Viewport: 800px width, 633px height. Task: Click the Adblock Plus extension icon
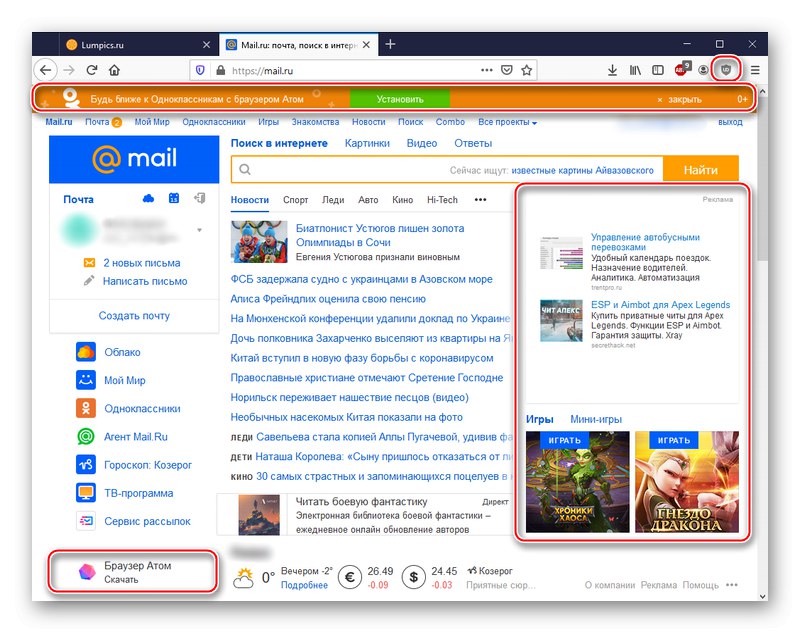[x=682, y=69]
